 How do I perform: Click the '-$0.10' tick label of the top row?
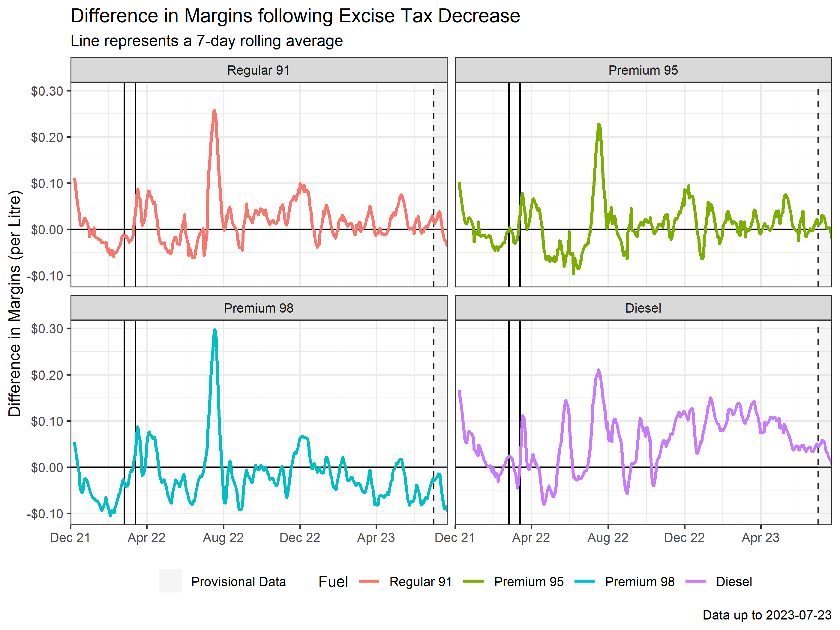coord(45,276)
